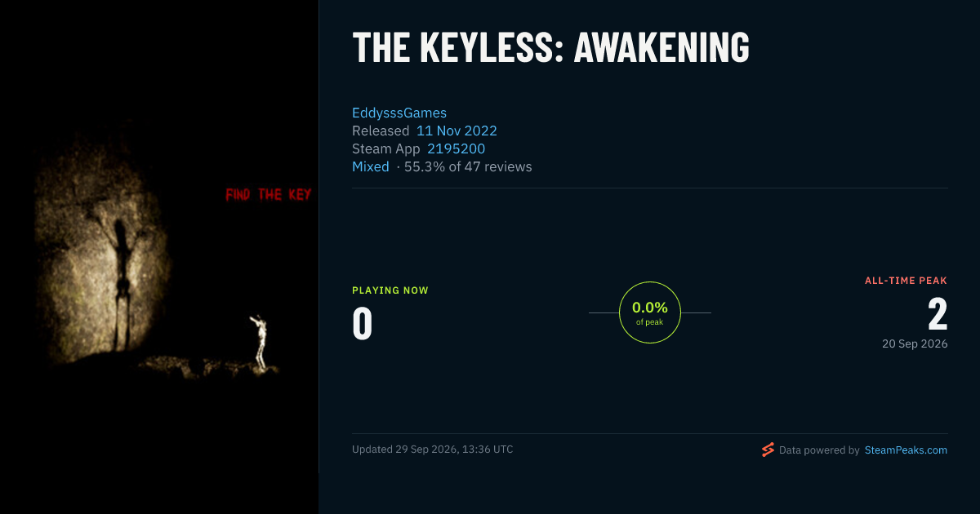Click the SteamPeaks logo icon

pyautogui.click(x=767, y=450)
